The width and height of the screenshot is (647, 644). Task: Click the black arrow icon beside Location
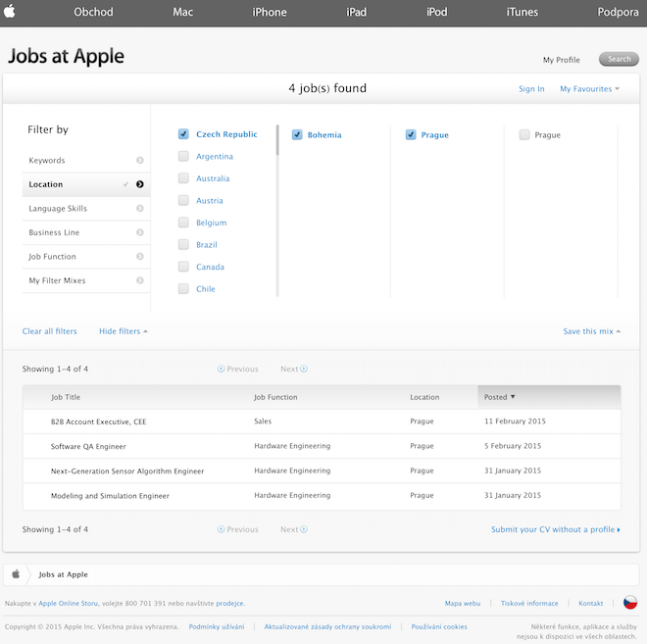pos(140,184)
